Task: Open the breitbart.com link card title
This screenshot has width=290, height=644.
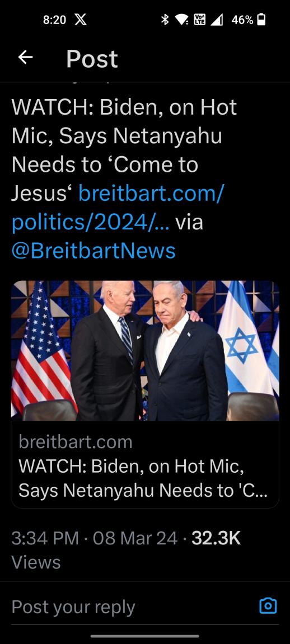Action: tap(143, 478)
